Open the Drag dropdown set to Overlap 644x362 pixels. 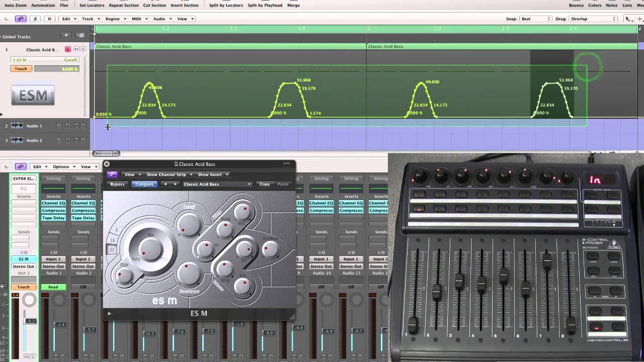point(593,19)
